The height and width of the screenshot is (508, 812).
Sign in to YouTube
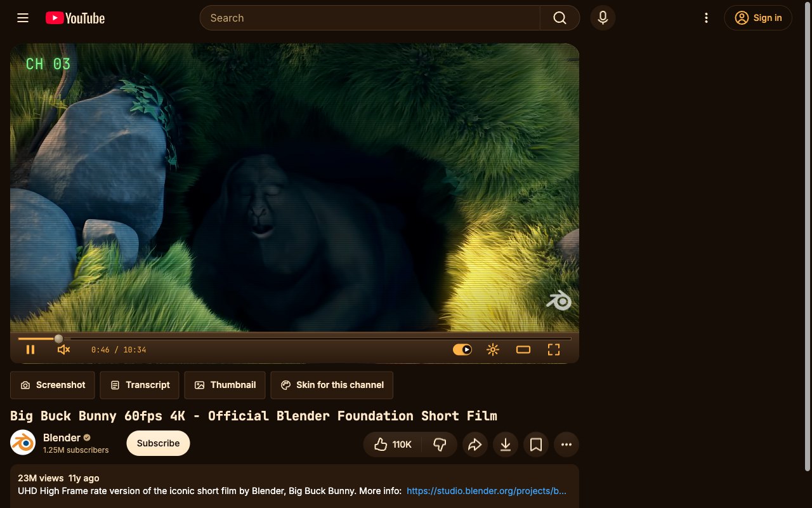(x=758, y=18)
